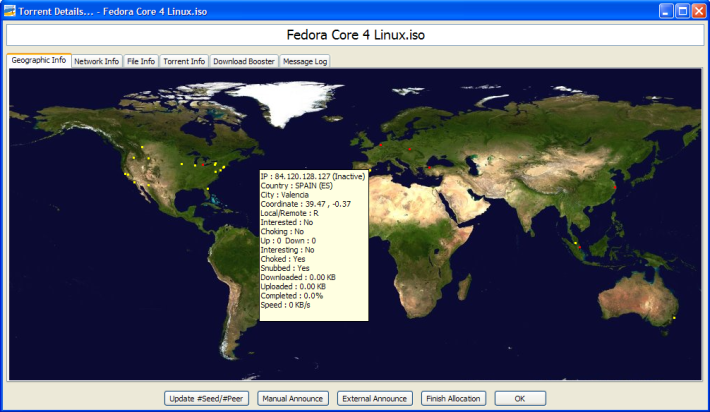Go to the Download Booster tab
This screenshot has width=710, height=412.
(244, 61)
